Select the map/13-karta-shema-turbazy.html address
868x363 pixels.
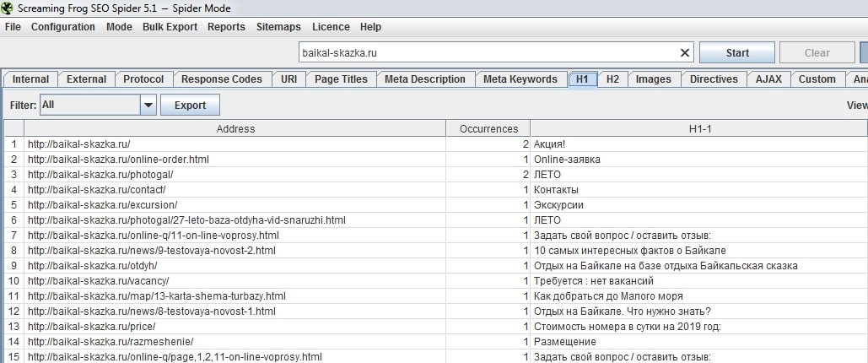point(235,296)
